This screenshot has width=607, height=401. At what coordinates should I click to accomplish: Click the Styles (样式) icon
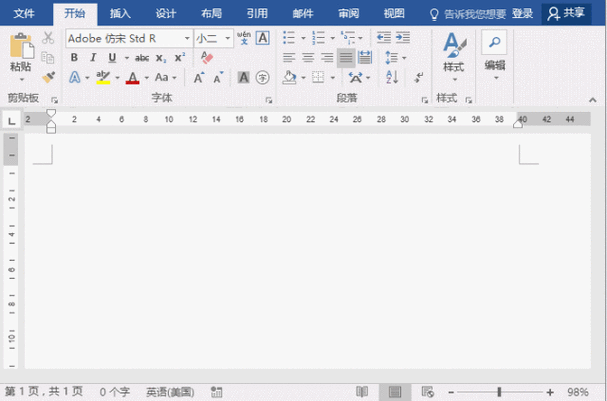453,46
